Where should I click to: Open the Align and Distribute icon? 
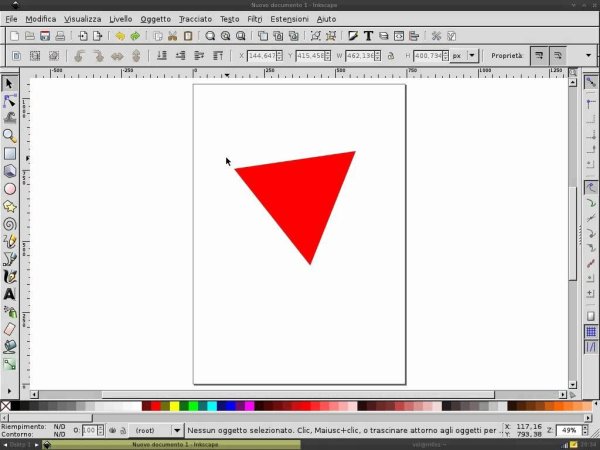click(414, 36)
